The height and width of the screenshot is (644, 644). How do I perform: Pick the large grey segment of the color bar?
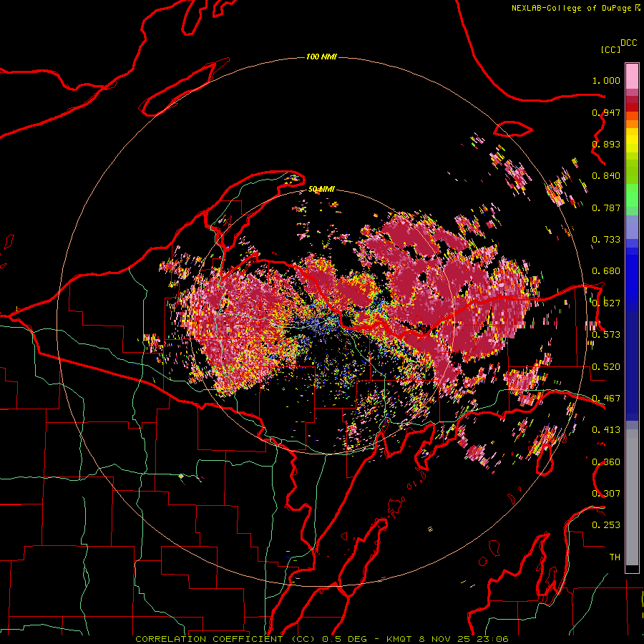coord(632,497)
